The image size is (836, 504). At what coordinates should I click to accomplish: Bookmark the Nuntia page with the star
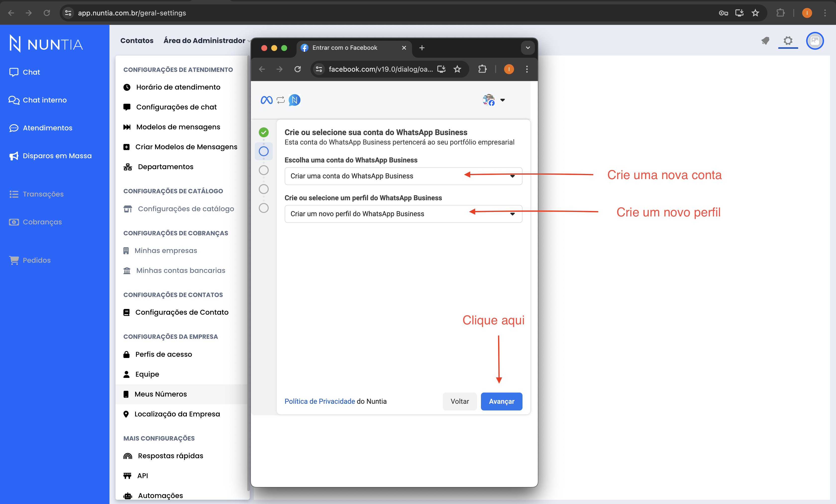(755, 13)
